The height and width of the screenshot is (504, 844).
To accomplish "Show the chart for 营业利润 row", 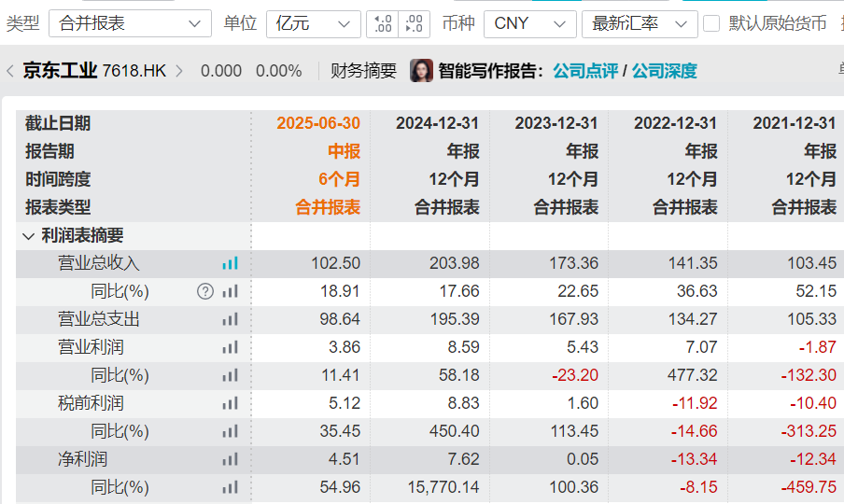I will tap(230, 347).
